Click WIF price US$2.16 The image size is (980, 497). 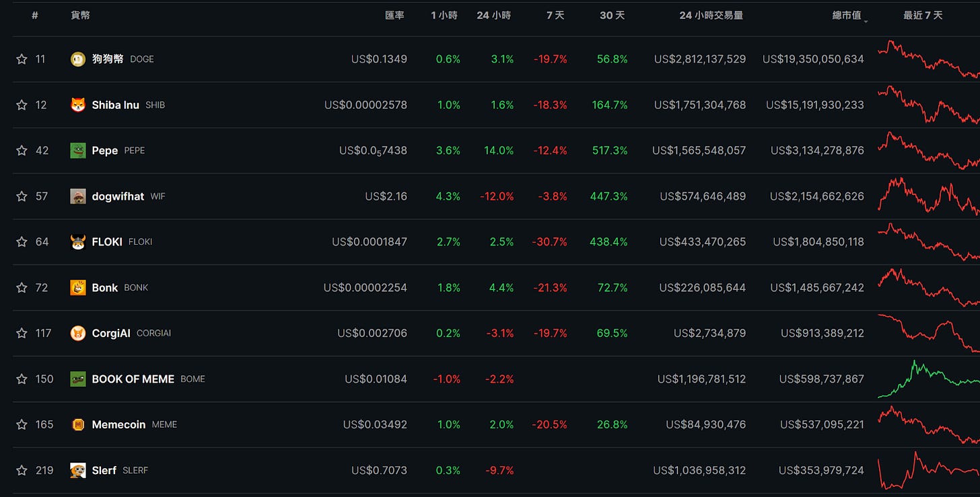pos(386,196)
